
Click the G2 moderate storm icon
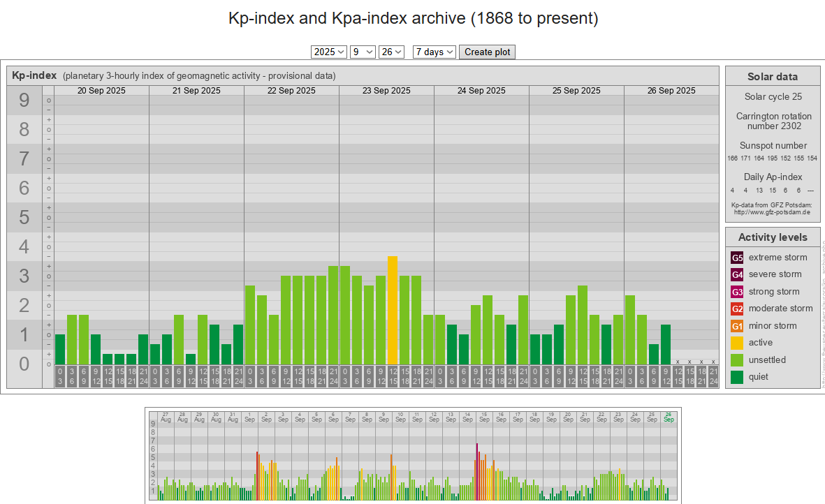point(737,309)
